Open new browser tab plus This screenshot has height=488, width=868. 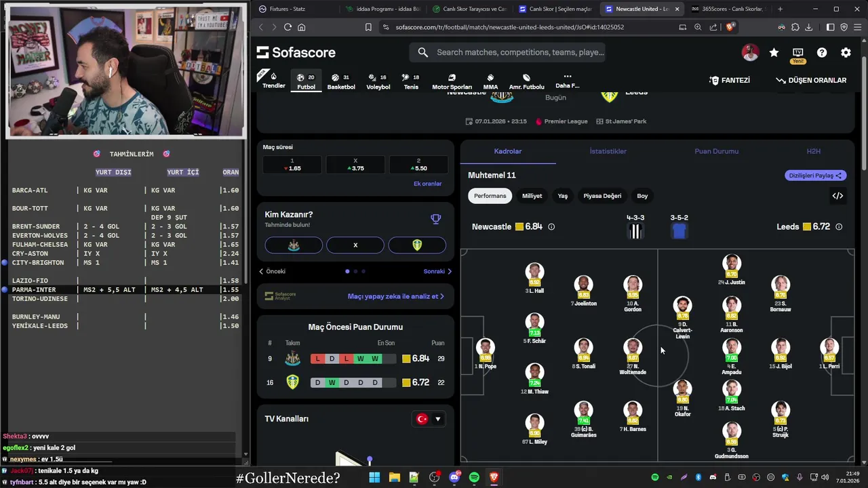click(x=780, y=9)
